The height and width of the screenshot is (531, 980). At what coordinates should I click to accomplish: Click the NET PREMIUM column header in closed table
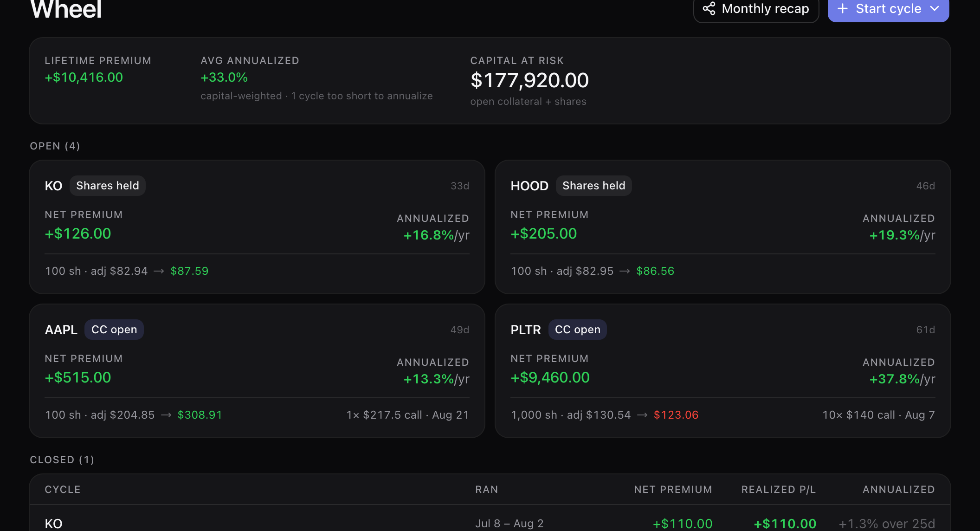point(673,490)
